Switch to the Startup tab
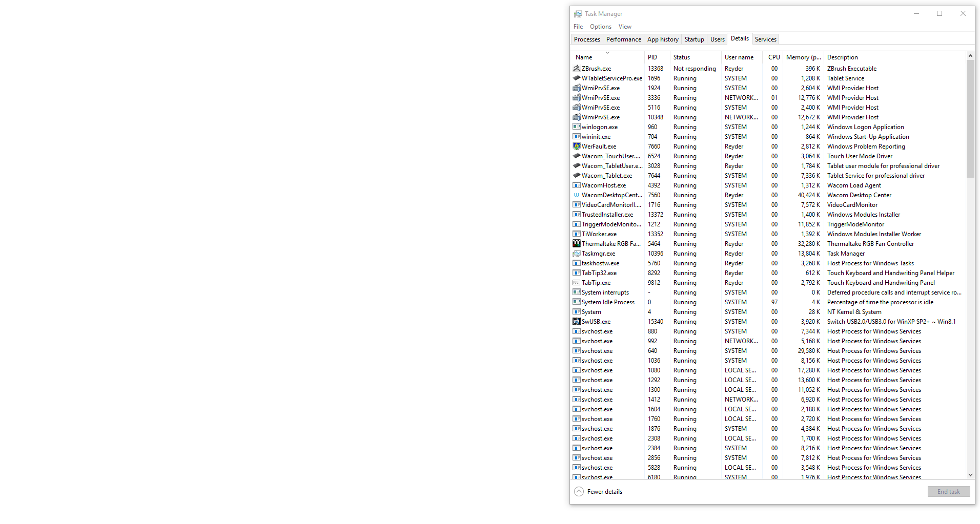 click(695, 39)
